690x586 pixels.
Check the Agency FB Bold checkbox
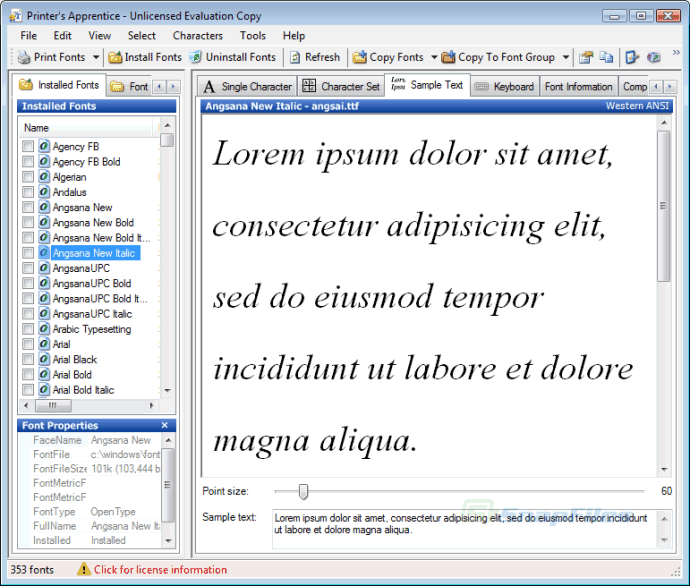point(28,161)
